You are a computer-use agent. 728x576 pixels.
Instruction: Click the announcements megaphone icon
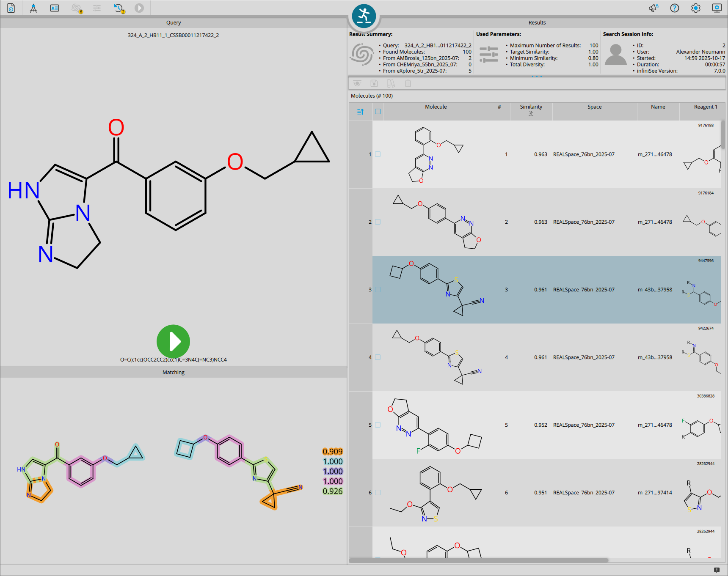coord(654,8)
